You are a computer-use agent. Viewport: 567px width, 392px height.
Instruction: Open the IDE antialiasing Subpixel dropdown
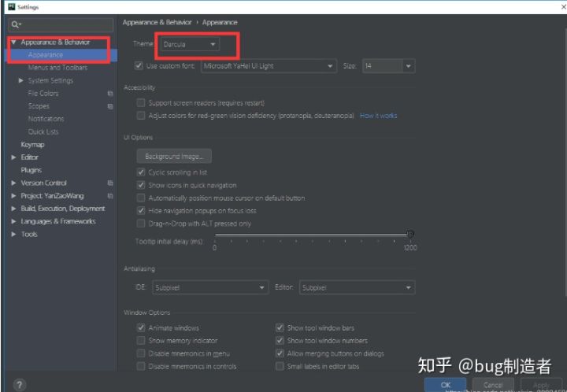[209, 288]
